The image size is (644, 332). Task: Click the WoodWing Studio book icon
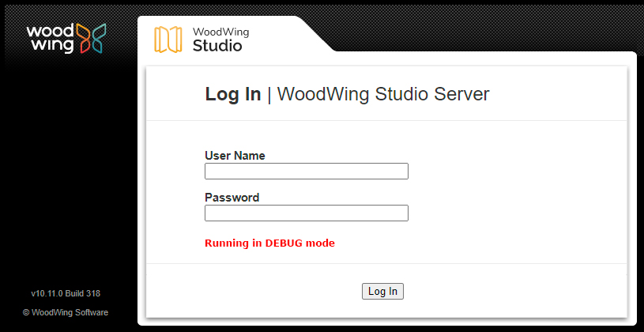tap(168, 40)
